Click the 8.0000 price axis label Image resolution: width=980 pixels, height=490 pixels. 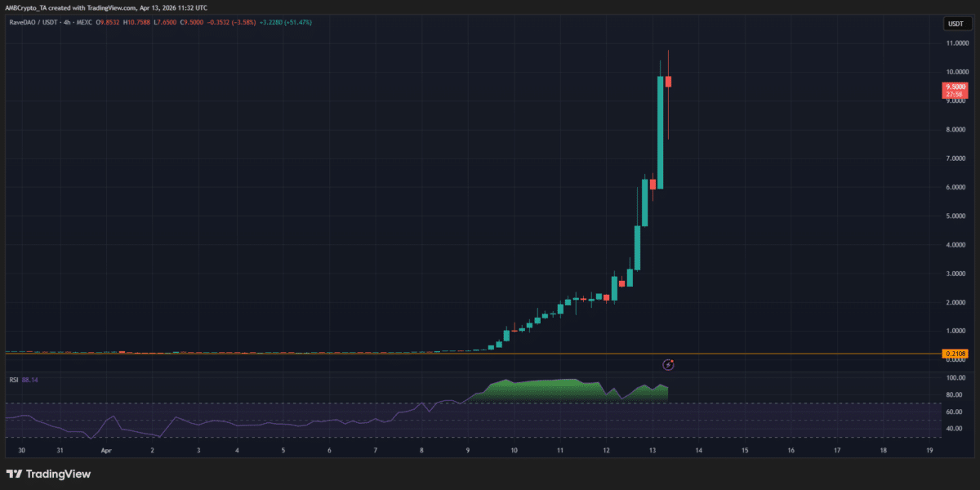(x=955, y=130)
